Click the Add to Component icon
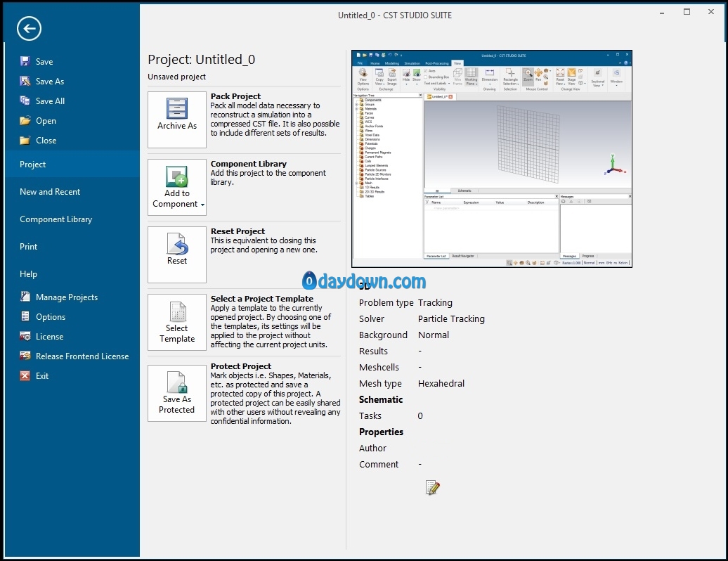This screenshot has height=561, width=728. tap(177, 176)
